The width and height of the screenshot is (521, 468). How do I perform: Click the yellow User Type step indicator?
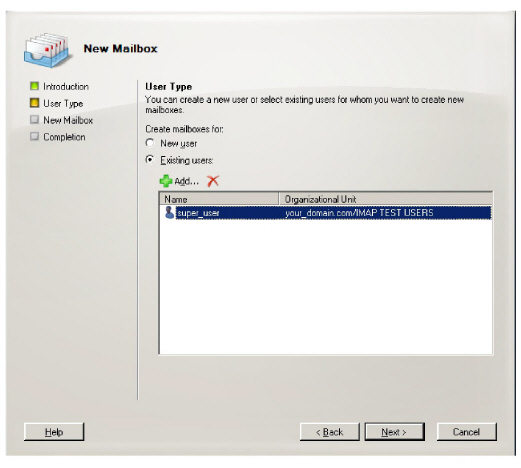point(34,103)
